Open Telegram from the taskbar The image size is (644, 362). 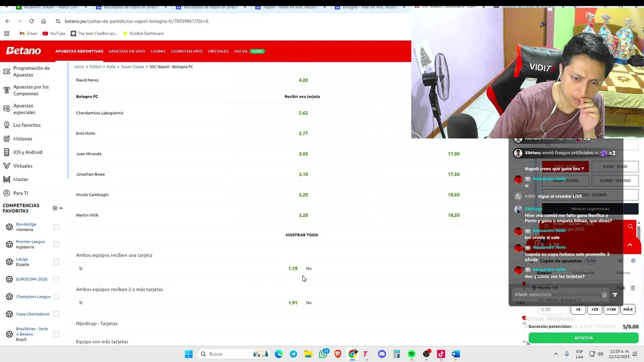pos(293,354)
